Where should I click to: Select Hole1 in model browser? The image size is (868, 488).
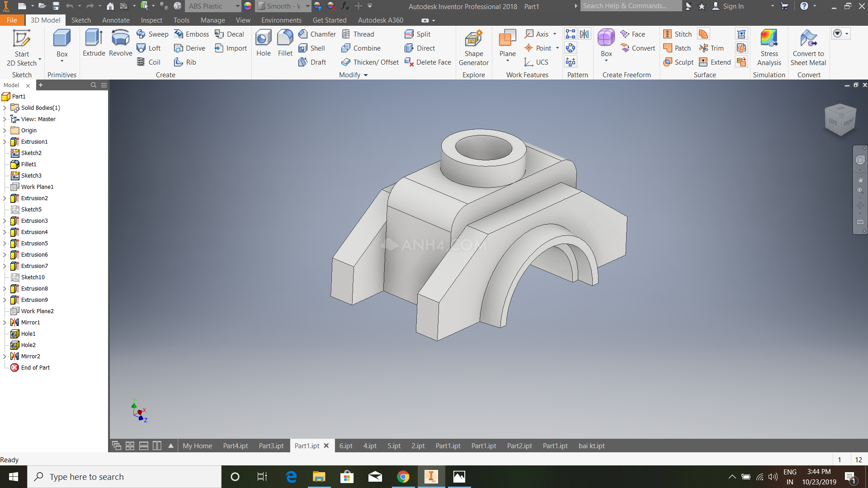pyautogui.click(x=28, y=334)
